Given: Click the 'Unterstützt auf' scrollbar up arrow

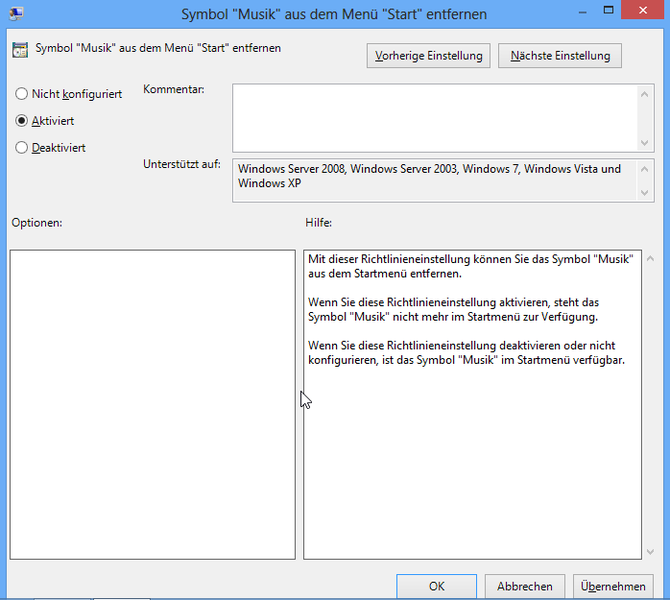Looking at the screenshot, I should click(645, 168).
